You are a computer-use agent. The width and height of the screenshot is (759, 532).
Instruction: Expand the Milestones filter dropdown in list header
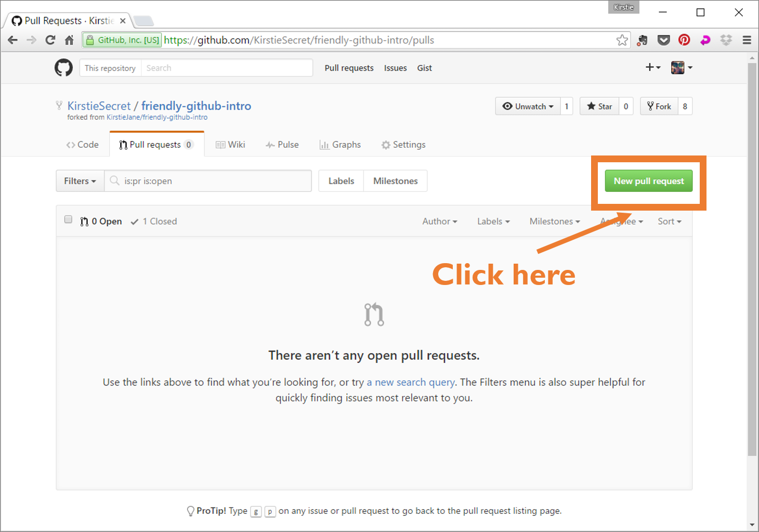point(555,222)
